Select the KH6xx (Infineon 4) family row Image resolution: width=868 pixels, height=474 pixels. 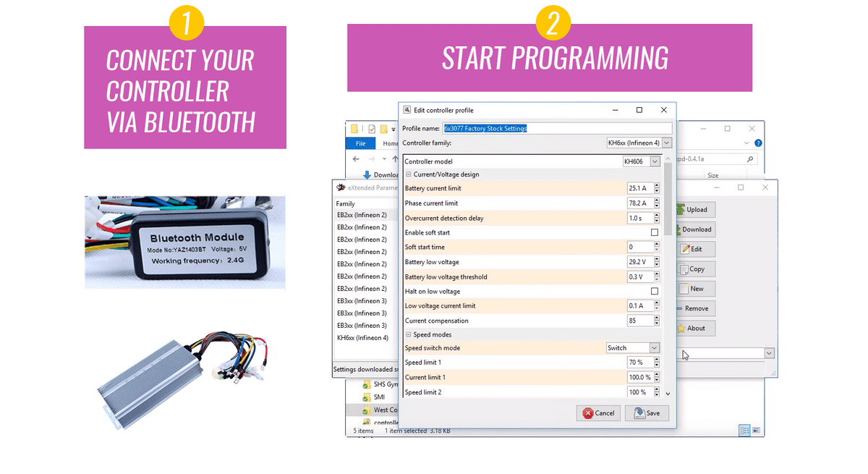[362, 338]
